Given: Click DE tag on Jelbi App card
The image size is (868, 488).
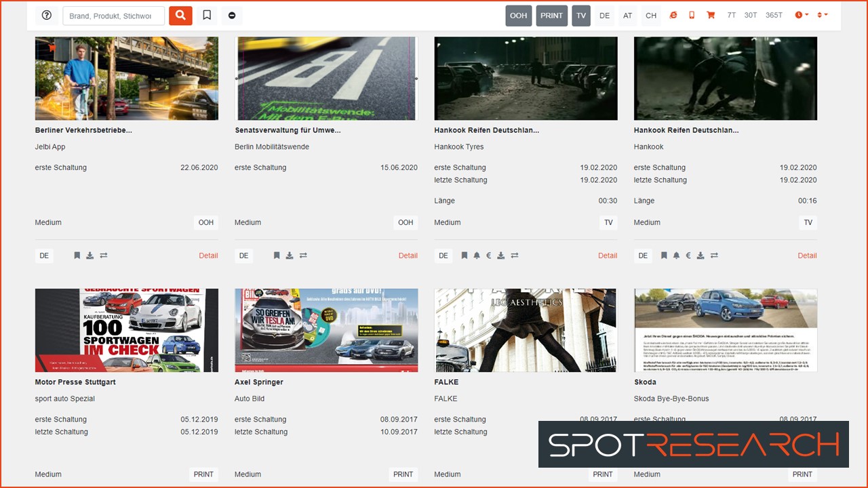Looking at the screenshot, I should click(44, 256).
